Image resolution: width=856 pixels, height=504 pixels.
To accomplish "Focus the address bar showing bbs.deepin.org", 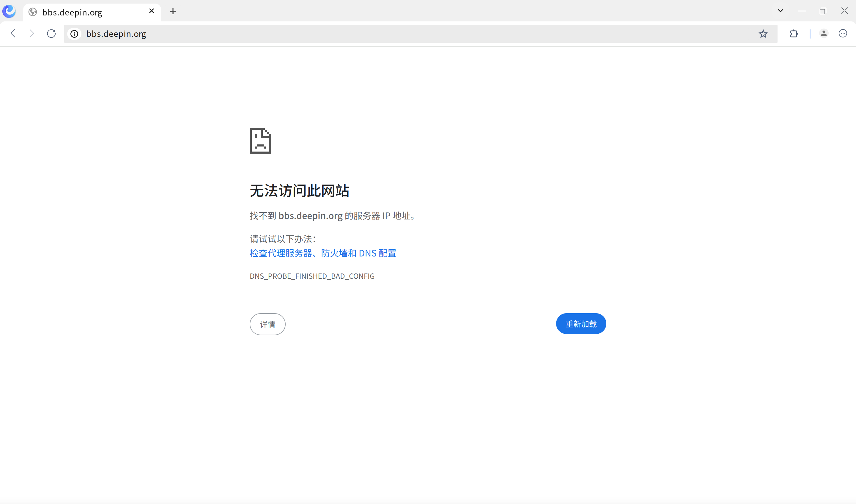I will [421, 34].
